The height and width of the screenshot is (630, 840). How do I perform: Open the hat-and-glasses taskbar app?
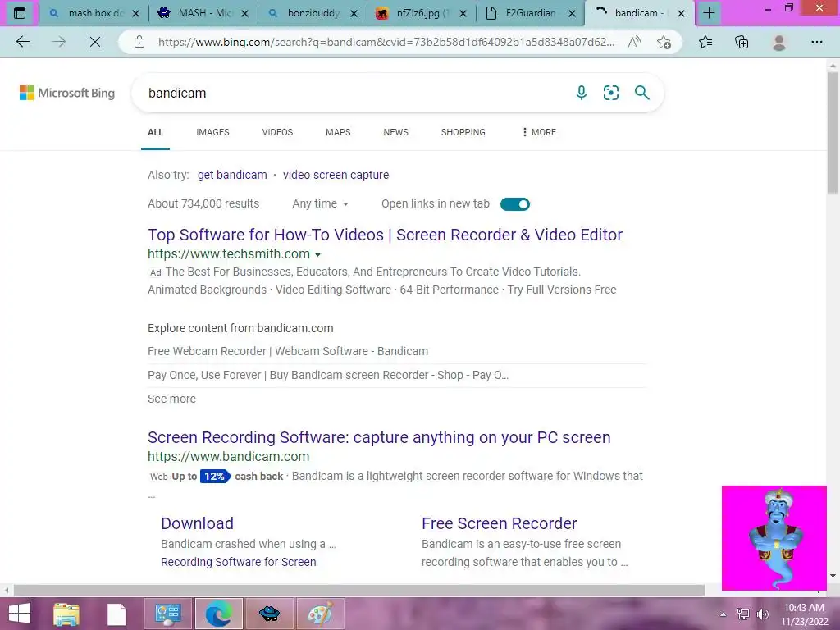click(269, 614)
